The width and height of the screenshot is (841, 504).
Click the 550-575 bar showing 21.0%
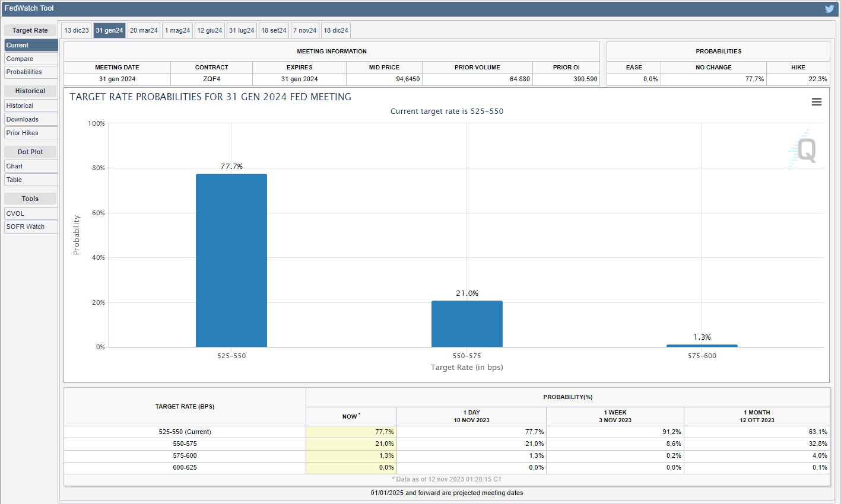click(x=466, y=324)
